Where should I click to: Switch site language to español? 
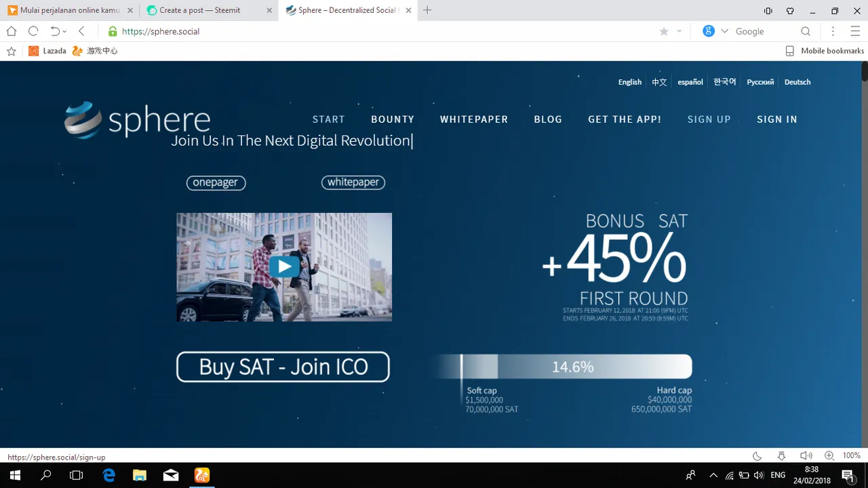point(690,82)
